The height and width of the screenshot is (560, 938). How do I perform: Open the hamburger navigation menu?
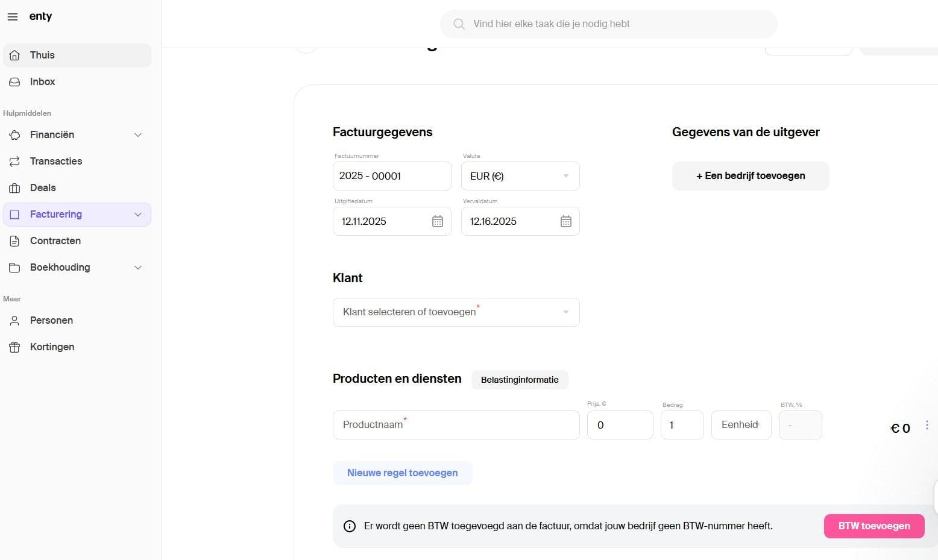point(13,17)
